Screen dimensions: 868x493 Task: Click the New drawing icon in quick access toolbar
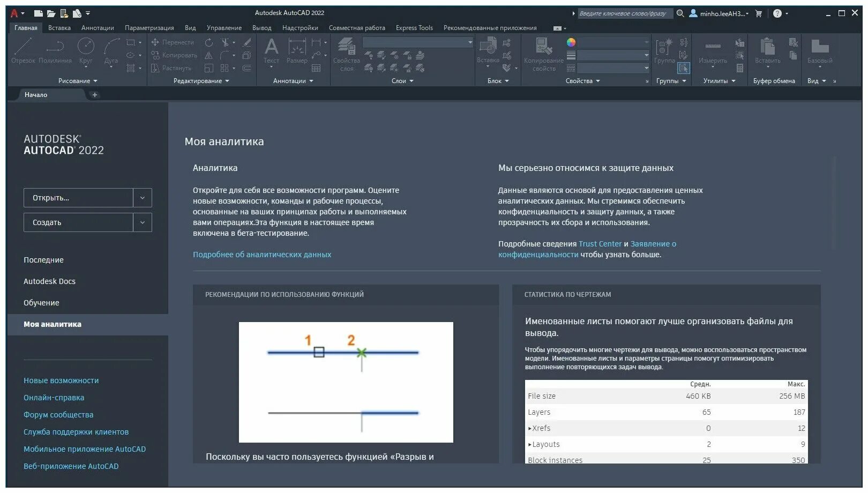38,13
